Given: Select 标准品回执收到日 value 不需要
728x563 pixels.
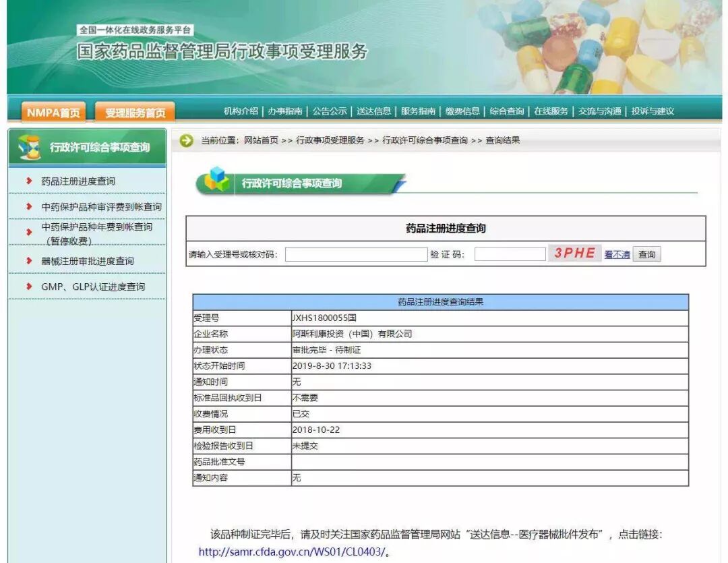Looking at the screenshot, I should click(305, 398).
